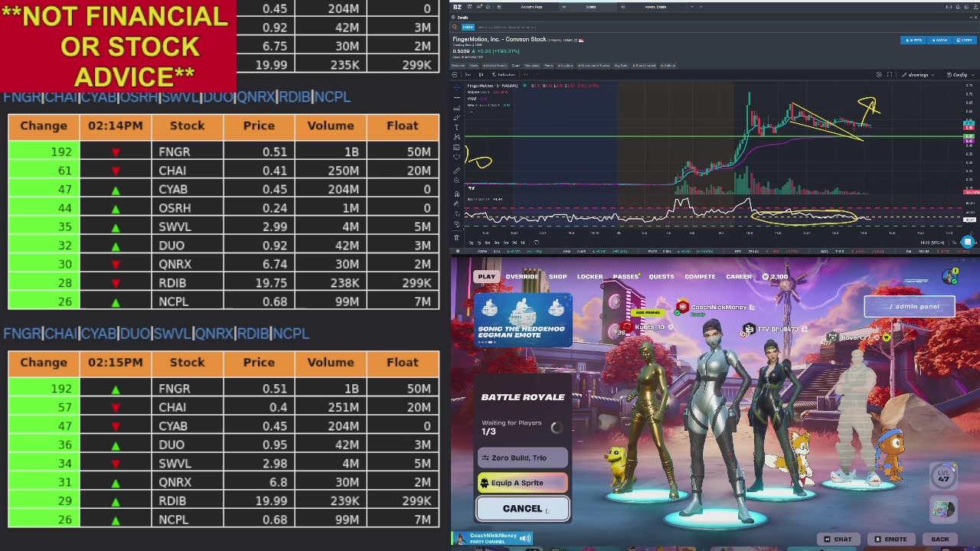
Task: Click the BZ logo in the top bar
Action: coord(457,7)
